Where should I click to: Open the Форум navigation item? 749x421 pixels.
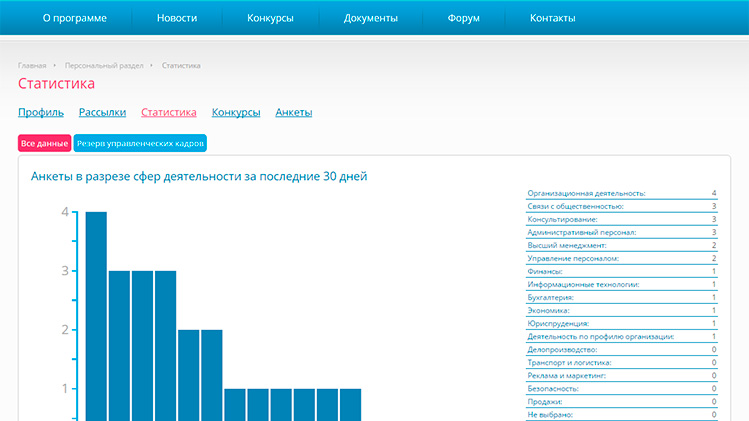coord(463,18)
